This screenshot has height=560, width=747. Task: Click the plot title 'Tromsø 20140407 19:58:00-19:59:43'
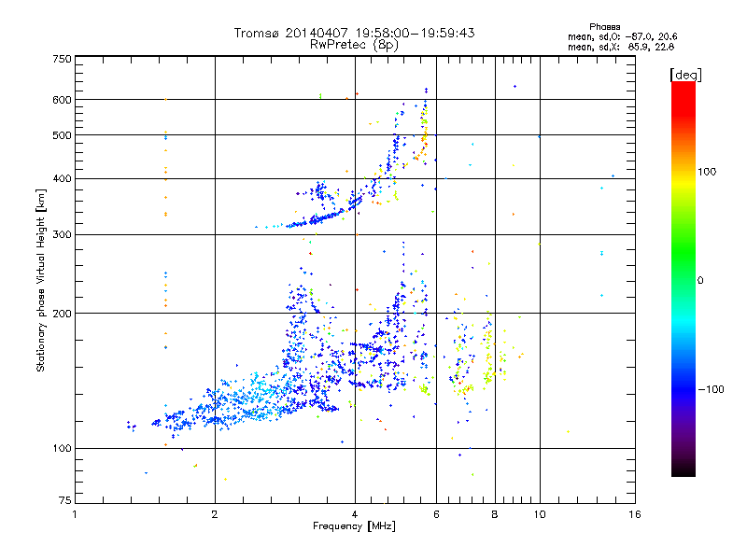click(x=354, y=33)
